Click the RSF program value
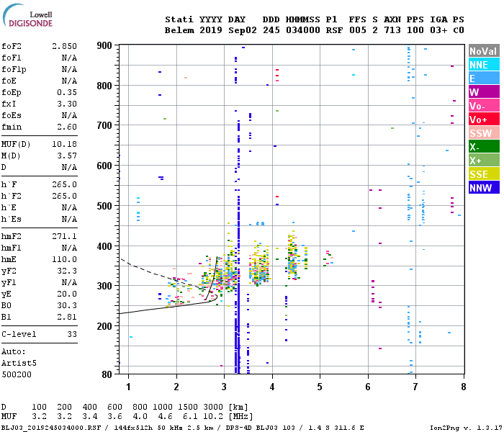 point(334,30)
